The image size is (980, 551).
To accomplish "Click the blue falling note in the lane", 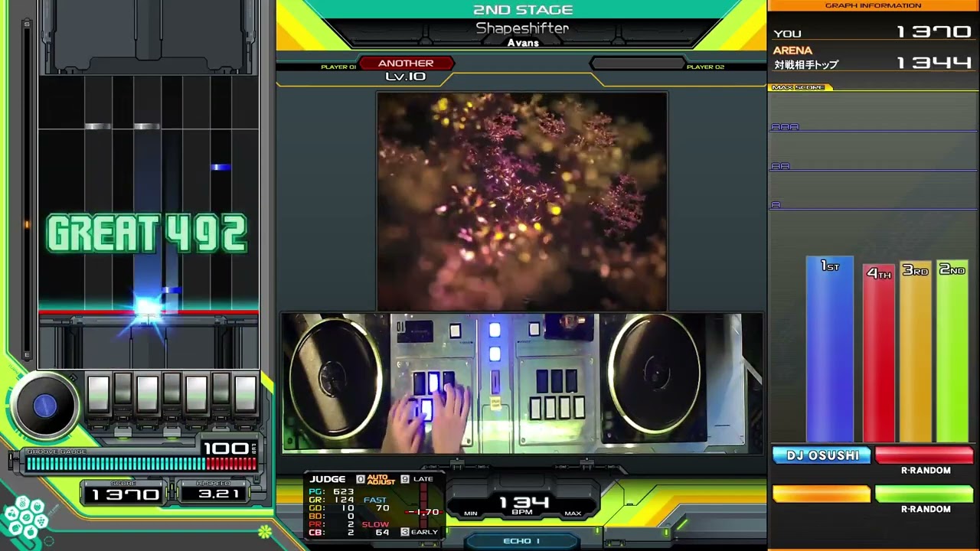I will click(x=220, y=167).
